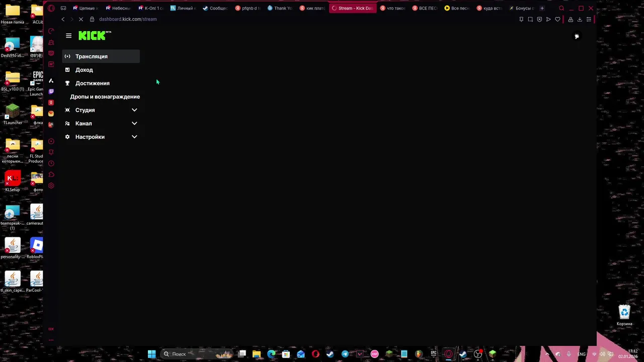Open Opera sidebar player icon
The image size is (644, 362).
pyautogui.click(x=51, y=141)
